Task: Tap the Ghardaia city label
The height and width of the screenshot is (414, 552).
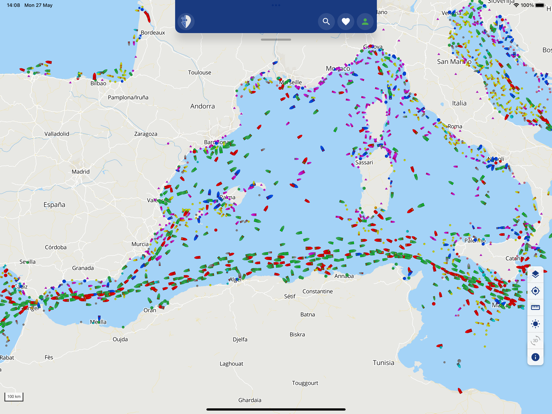Action: (x=250, y=400)
